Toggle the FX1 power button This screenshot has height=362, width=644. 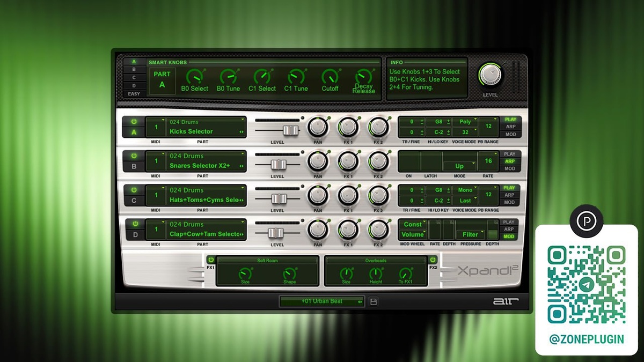click(210, 260)
